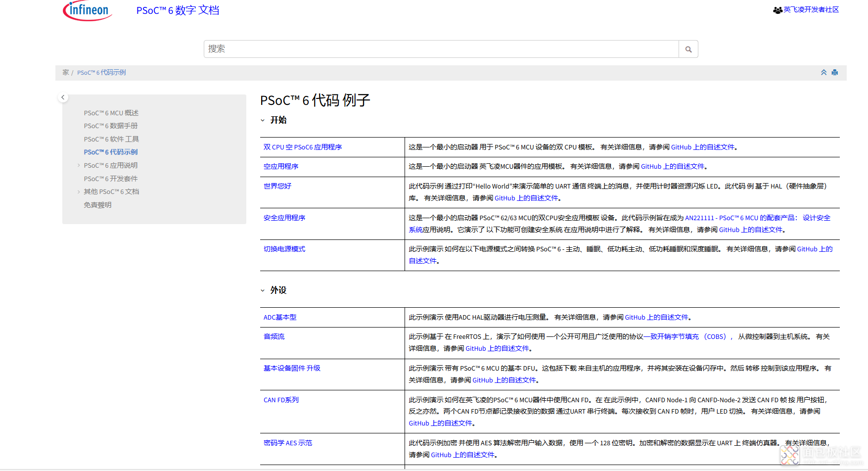Select PSoC™ 6 MCU 概述 in sidebar
The image size is (868, 471).
pyautogui.click(x=111, y=113)
